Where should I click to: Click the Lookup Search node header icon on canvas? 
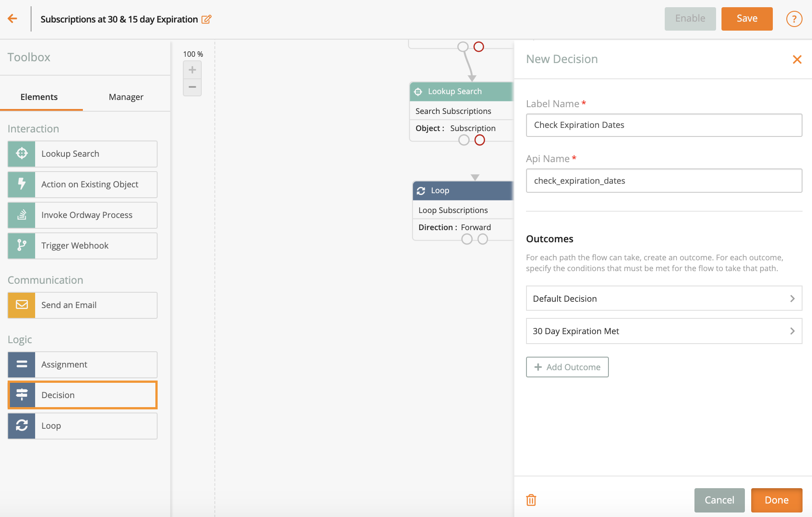coord(418,91)
